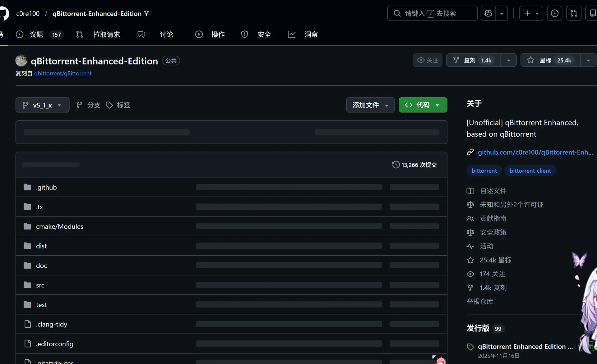The height and width of the screenshot is (364, 597).
Task: Switch to the 议题 tab
Action: point(40,34)
